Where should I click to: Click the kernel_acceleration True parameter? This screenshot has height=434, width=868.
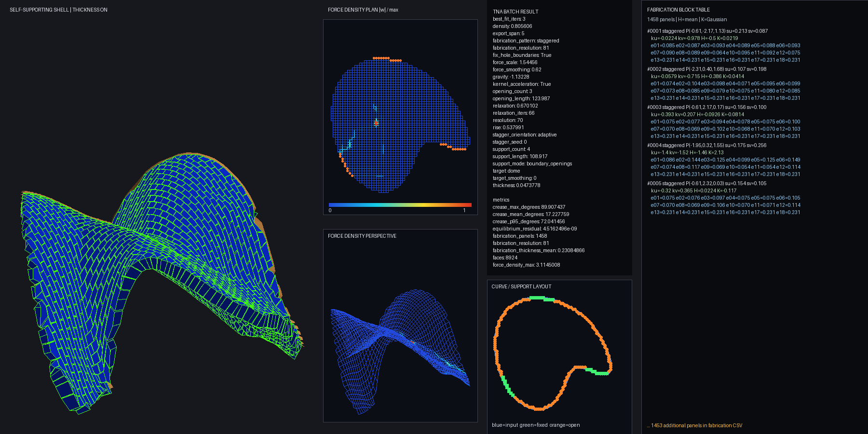tap(522, 84)
